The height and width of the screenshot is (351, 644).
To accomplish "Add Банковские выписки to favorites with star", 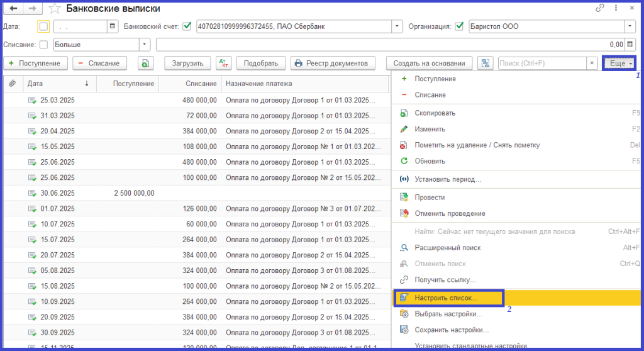I will [x=55, y=9].
